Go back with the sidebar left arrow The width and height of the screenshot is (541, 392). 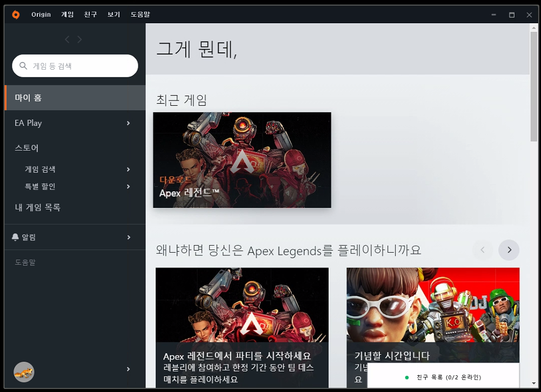point(67,39)
